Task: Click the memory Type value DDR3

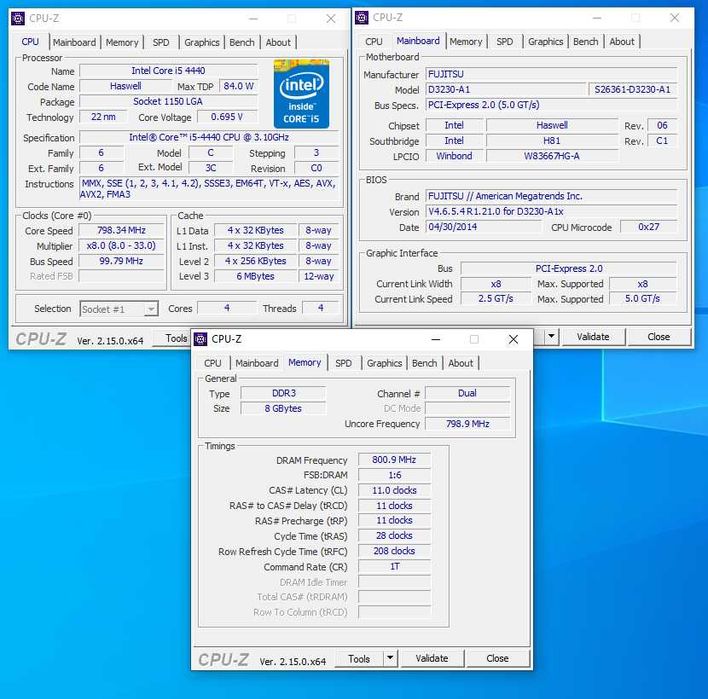Action: 283,393
